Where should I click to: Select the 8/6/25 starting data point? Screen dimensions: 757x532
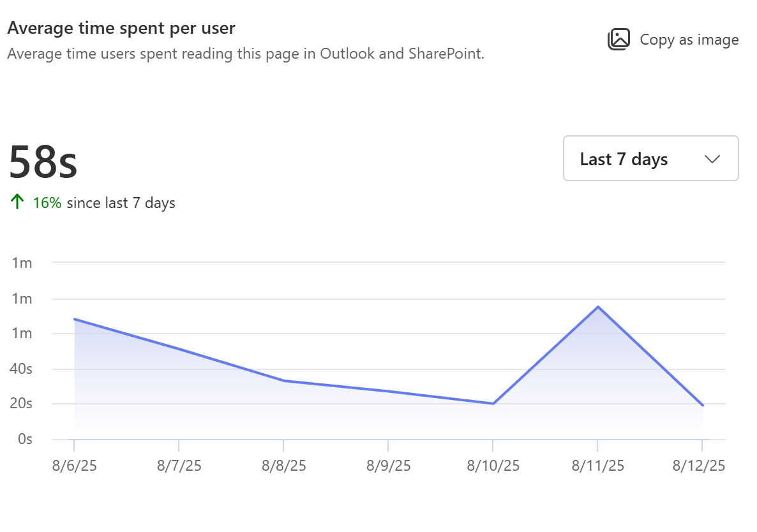(x=75, y=319)
